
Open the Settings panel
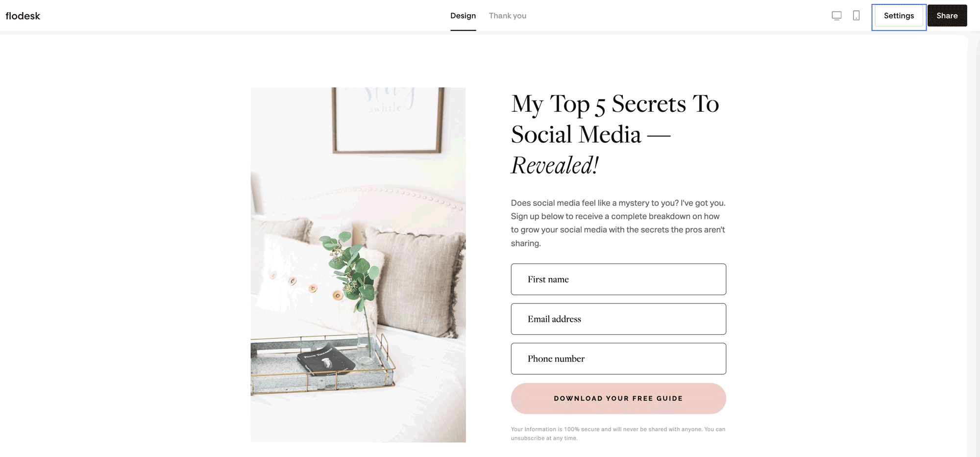click(899, 16)
